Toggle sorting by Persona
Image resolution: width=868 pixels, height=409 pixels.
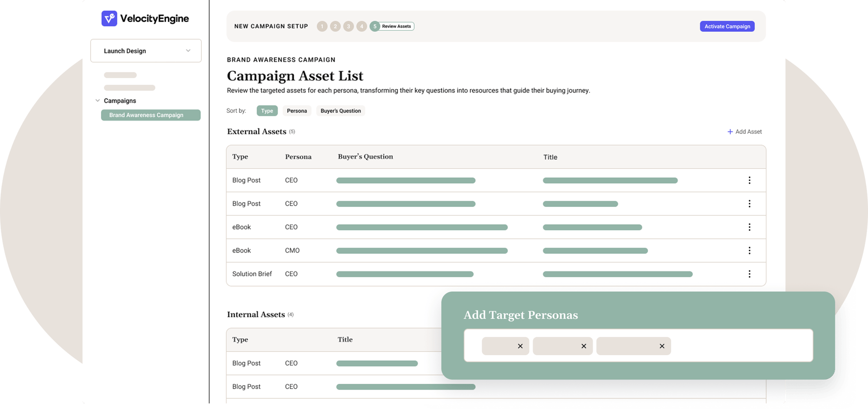[297, 111]
